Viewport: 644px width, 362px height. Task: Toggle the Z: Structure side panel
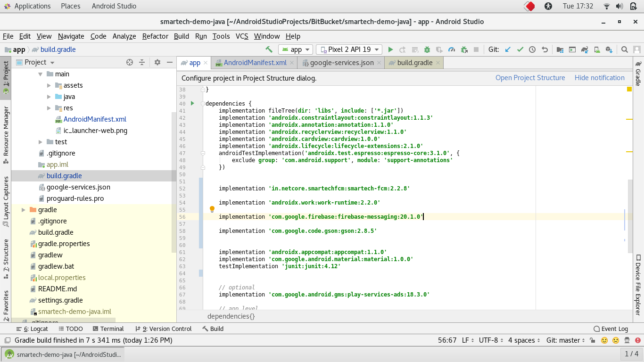point(6,258)
